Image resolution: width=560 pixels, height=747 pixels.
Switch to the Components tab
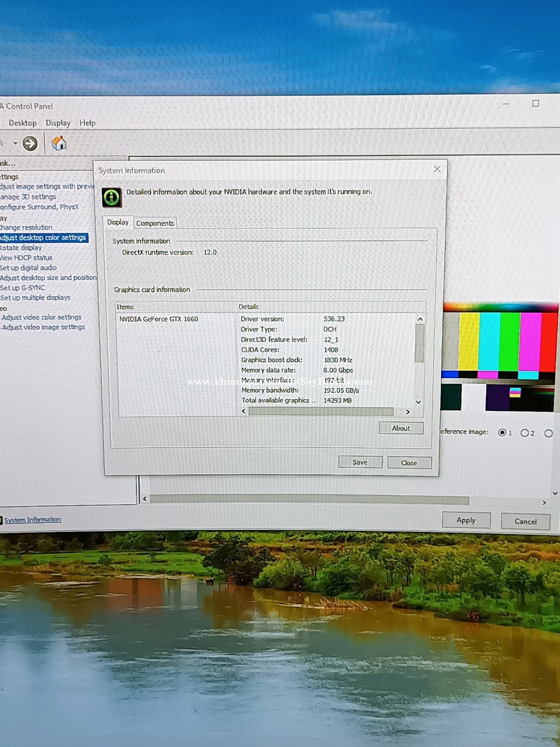click(155, 224)
